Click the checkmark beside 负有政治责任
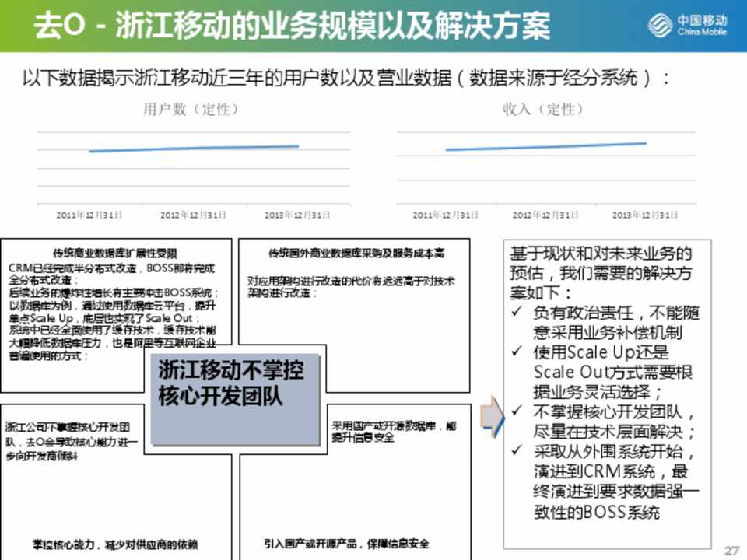Screen dimensions: 747x560 tap(517, 313)
